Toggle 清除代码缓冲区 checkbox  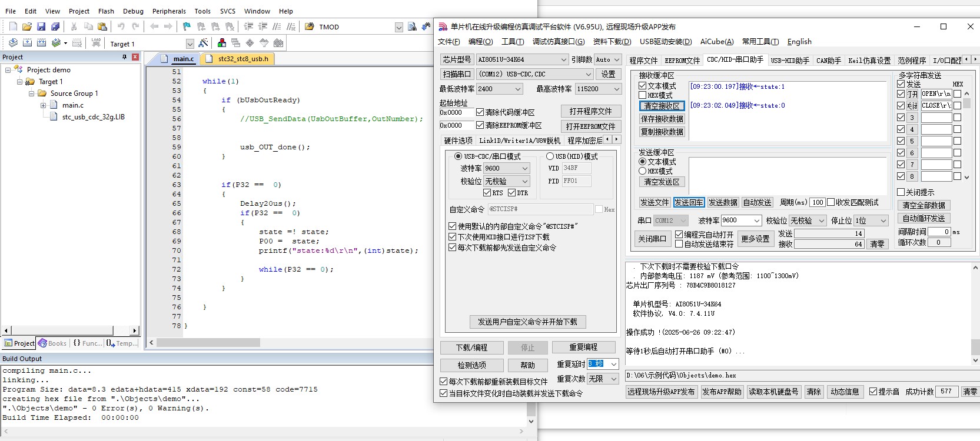tap(480, 112)
